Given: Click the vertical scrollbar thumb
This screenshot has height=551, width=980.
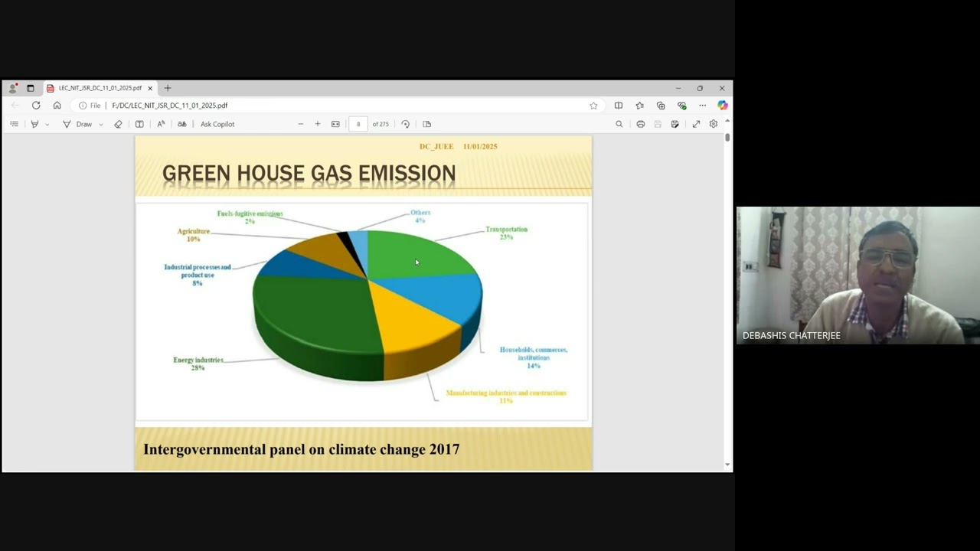Looking at the screenshot, I should click(x=727, y=138).
